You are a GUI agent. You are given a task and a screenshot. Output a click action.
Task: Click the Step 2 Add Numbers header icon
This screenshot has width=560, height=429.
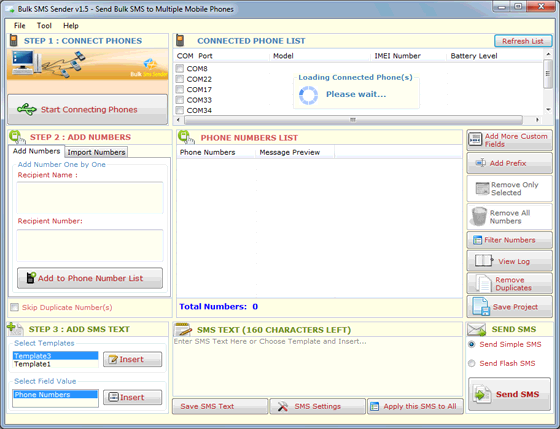17,137
